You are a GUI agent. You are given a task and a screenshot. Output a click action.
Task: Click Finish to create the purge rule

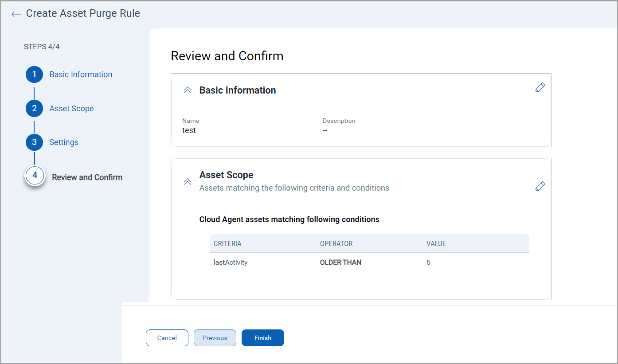[x=262, y=338]
